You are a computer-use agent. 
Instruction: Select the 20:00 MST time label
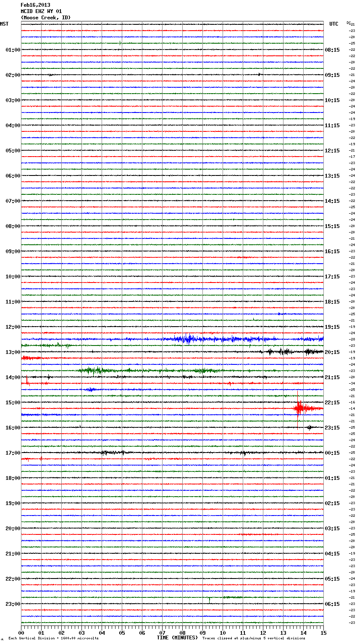tap(13, 529)
